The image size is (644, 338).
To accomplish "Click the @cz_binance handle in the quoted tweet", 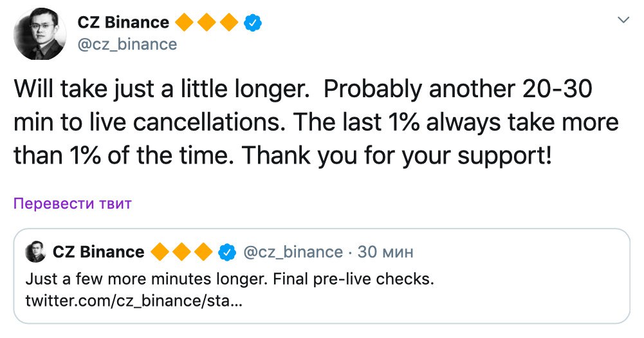I will 293,252.
